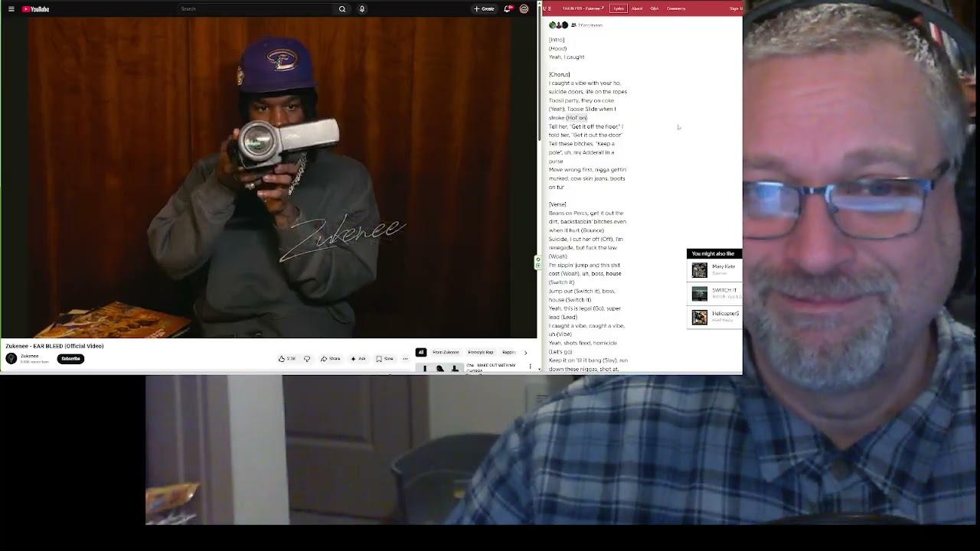Save video to a playlist
Image resolution: width=980 pixels, height=551 pixels.
click(384, 359)
